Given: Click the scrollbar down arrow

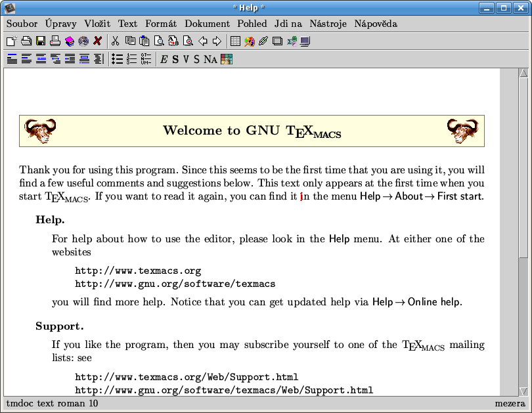Looking at the screenshot, I should 523,391.
